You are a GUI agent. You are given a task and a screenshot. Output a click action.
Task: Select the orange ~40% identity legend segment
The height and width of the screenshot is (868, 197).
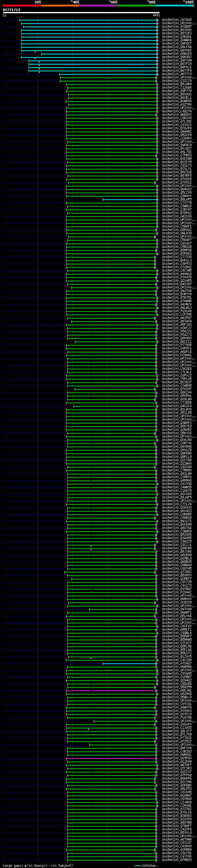click(x=60, y=6)
